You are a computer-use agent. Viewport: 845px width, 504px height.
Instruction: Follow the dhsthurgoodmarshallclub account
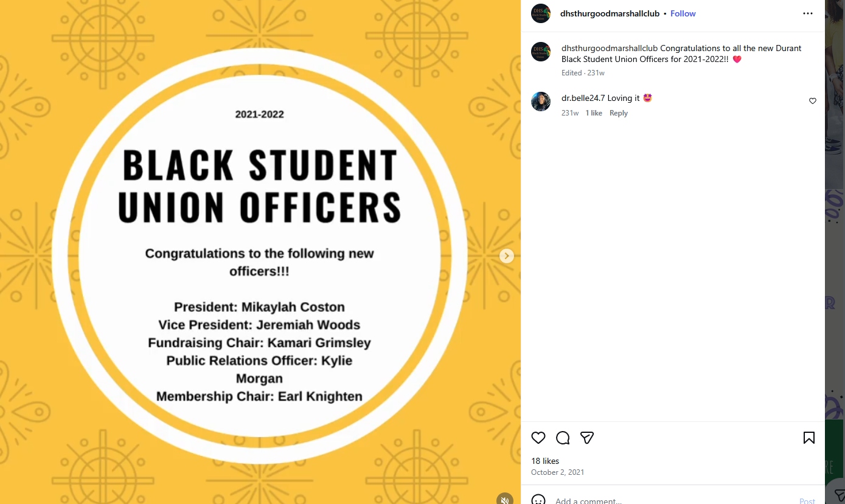[x=683, y=13]
